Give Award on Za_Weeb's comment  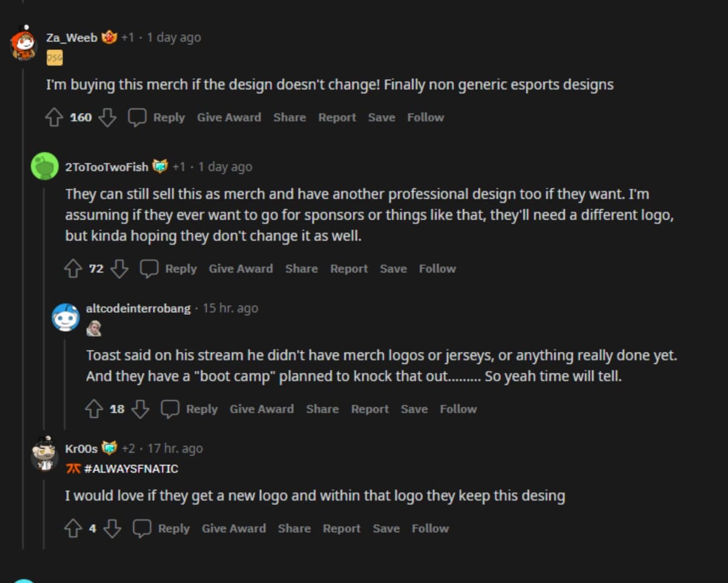228,117
